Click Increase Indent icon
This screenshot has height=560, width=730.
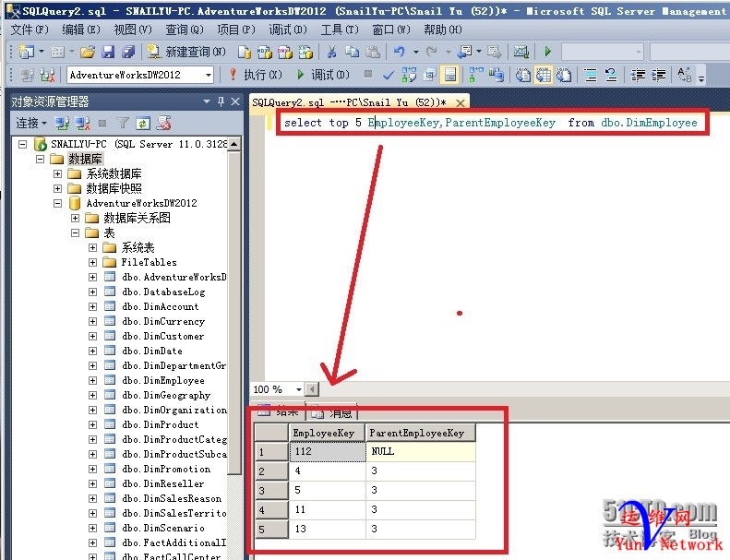point(658,75)
